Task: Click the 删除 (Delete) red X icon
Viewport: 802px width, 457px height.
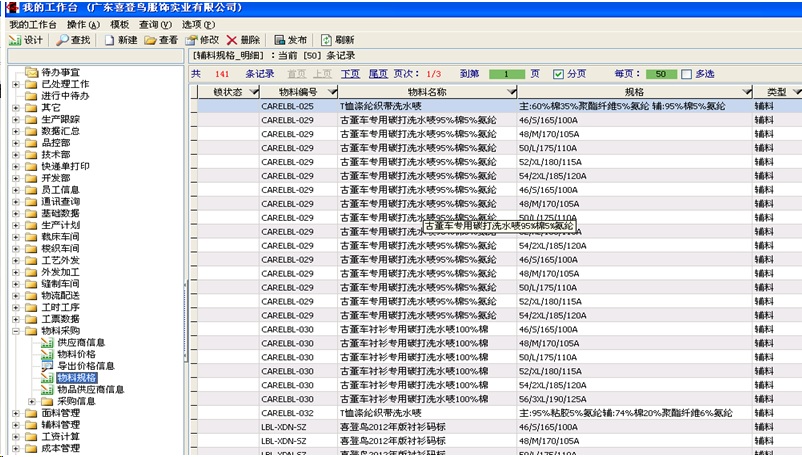Action: point(232,40)
